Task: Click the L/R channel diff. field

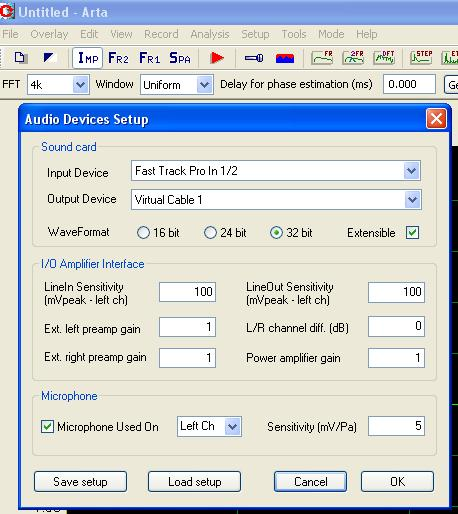Action: point(396,326)
